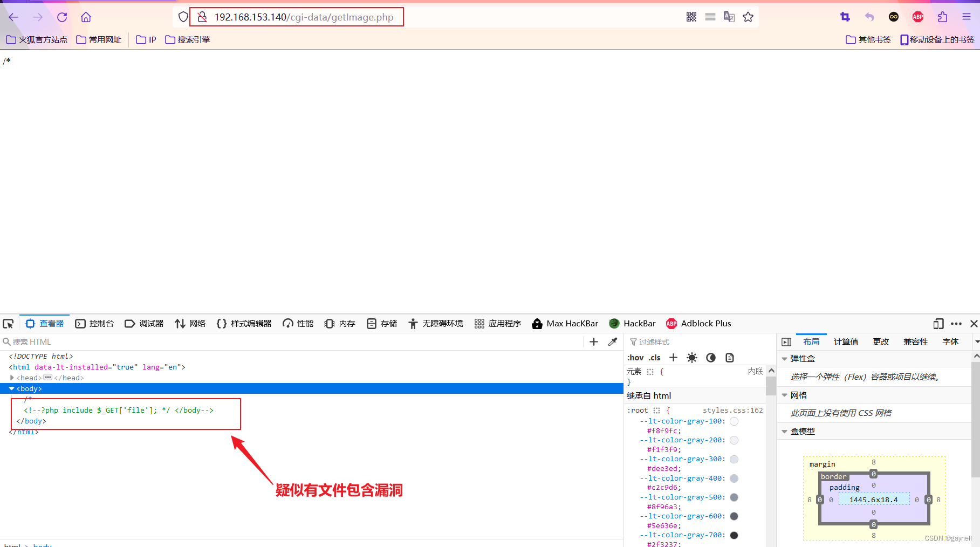The width and height of the screenshot is (980, 547).
Task: Toggle the :hov pseudo-class panel
Action: pyautogui.click(x=635, y=358)
